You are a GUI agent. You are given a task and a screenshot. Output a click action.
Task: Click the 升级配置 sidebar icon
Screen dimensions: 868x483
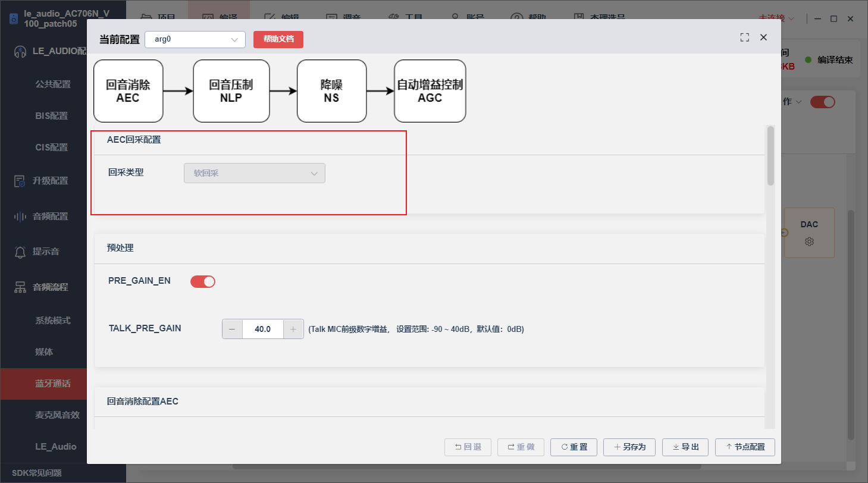coord(20,181)
